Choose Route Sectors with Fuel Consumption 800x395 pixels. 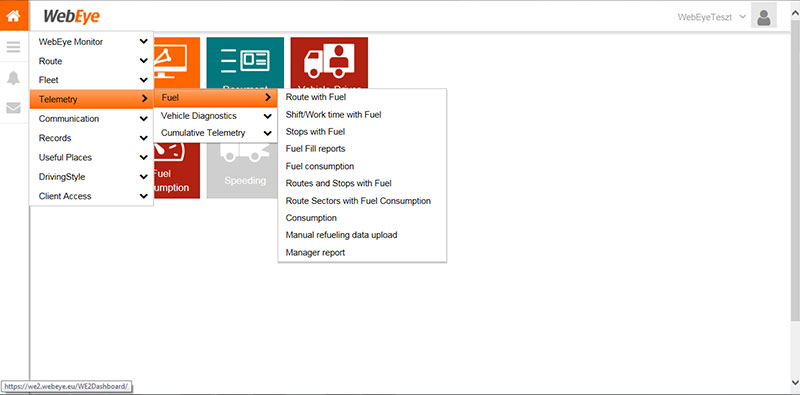(x=358, y=201)
